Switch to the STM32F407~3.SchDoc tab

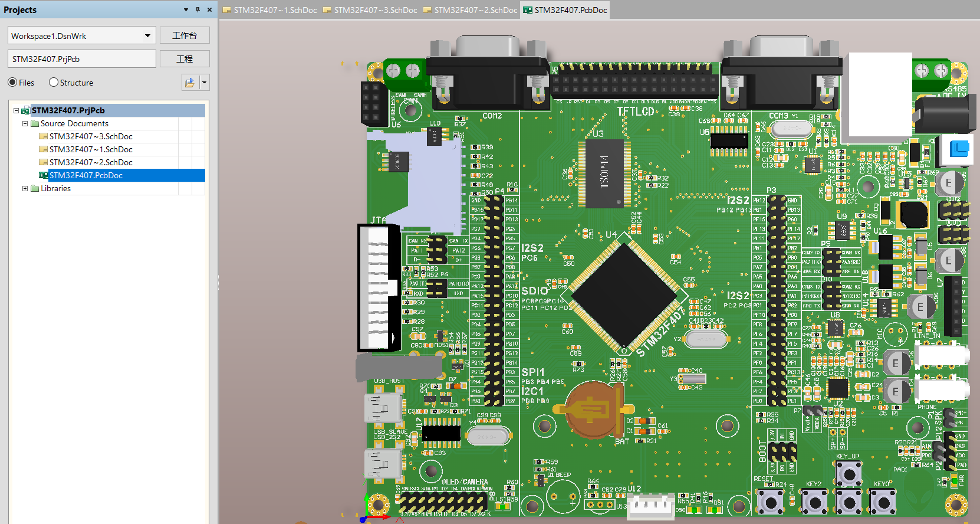tap(370, 10)
